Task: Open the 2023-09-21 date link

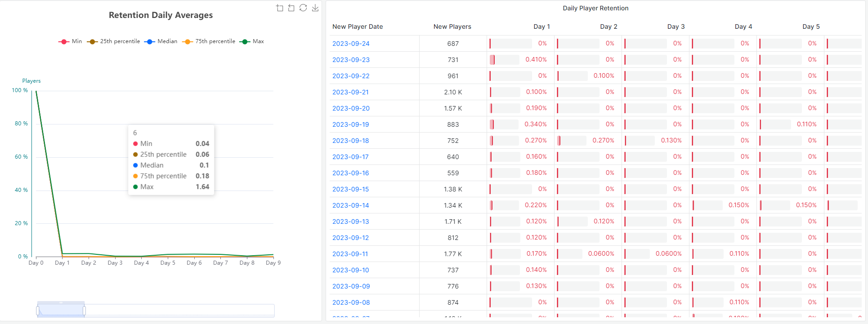Action: coord(350,92)
